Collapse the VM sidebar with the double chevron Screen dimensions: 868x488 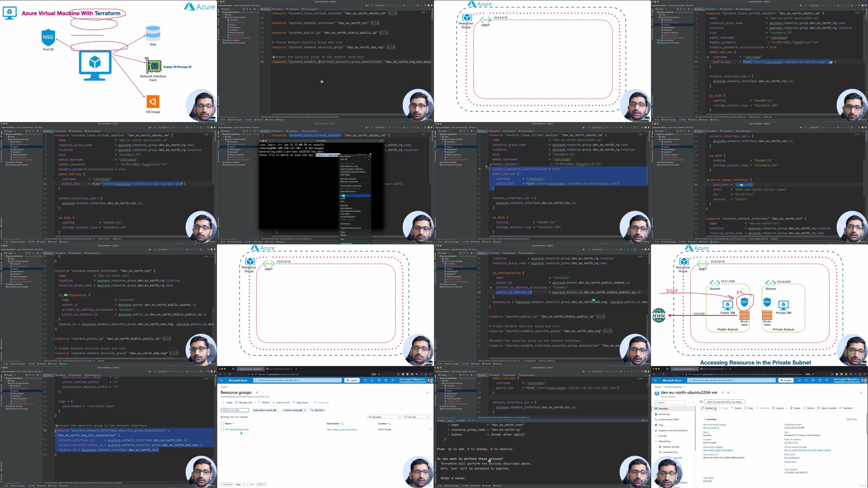point(693,402)
